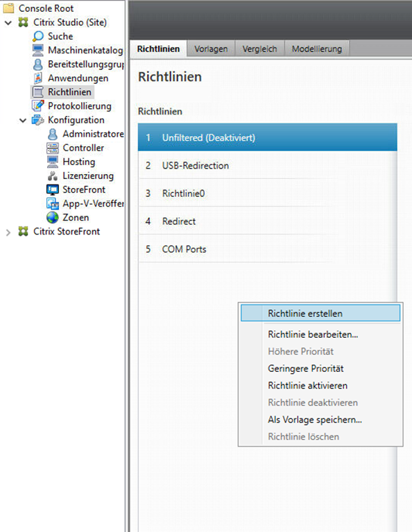Collapse the Konfiguration tree node

tap(23, 120)
